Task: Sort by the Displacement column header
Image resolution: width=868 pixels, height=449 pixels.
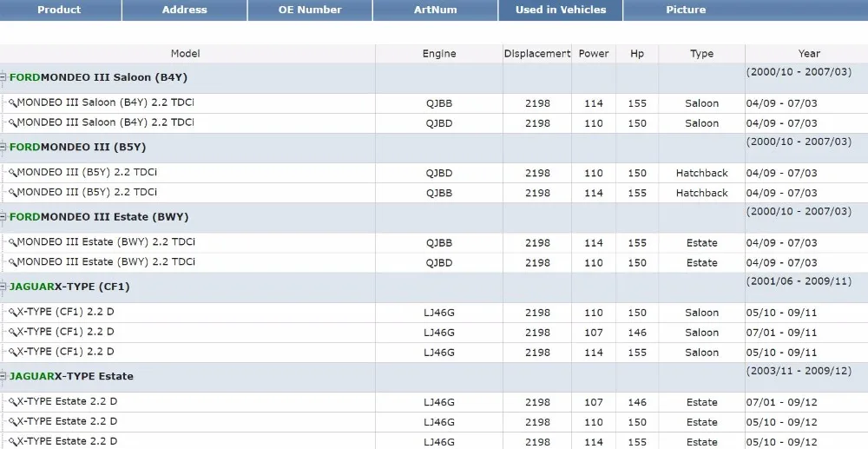Action: pos(537,54)
